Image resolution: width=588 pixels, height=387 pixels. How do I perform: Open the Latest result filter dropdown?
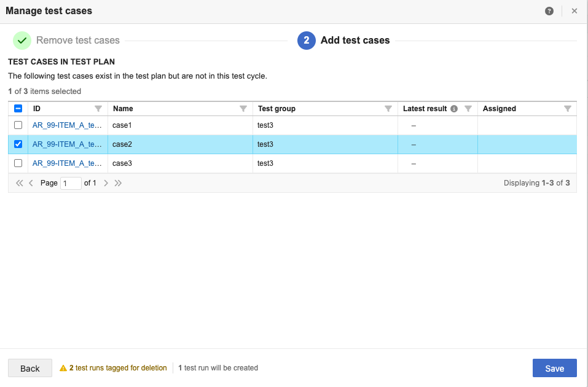coord(468,109)
